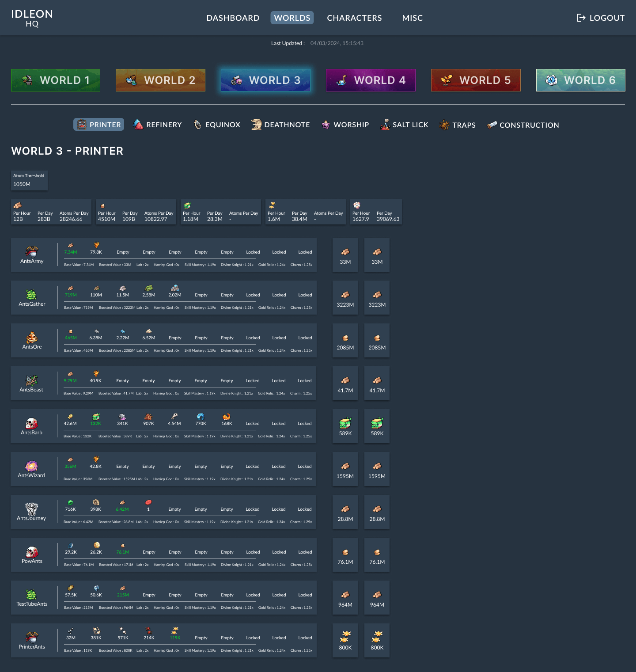The width and height of the screenshot is (636, 672).
Task: Switch to the Refinery tab
Action: coord(158,125)
